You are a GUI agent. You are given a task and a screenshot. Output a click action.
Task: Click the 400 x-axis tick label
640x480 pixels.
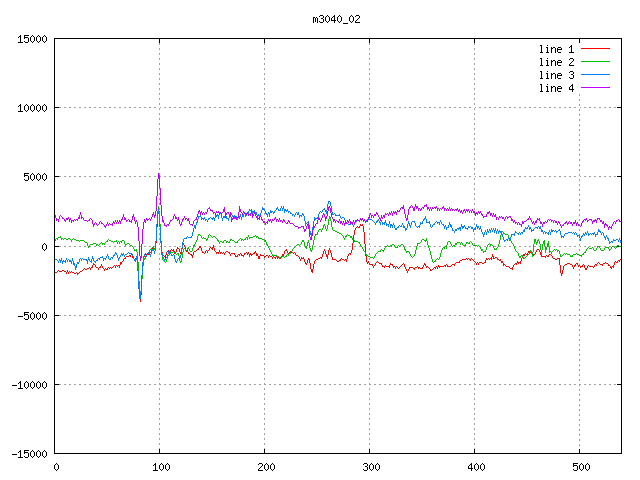click(475, 466)
